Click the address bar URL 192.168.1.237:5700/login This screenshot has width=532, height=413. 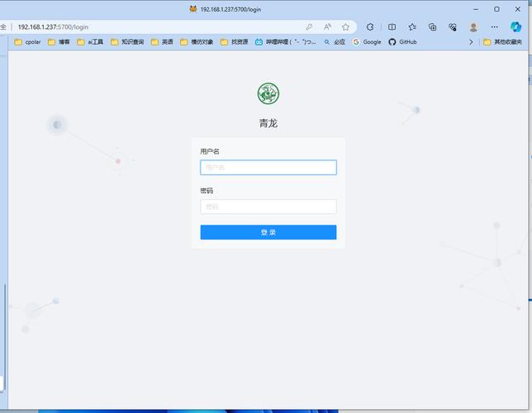click(53, 27)
